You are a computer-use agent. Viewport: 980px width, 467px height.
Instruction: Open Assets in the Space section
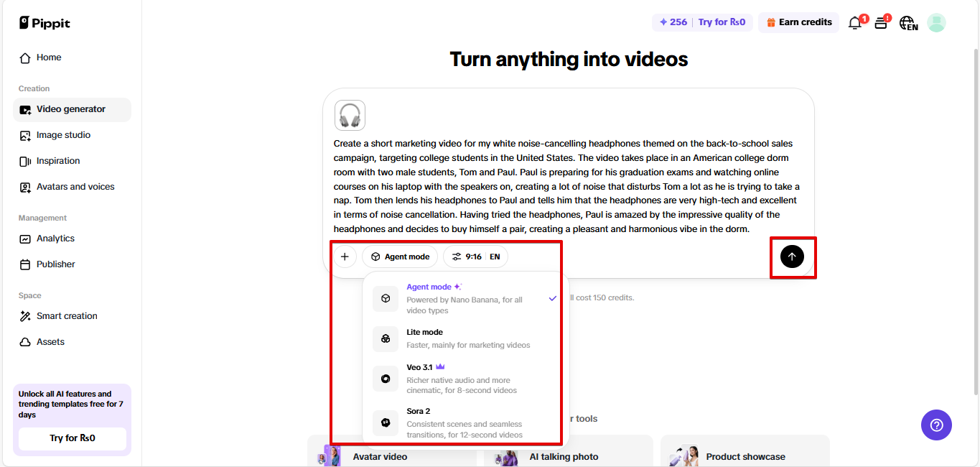click(x=72, y=342)
